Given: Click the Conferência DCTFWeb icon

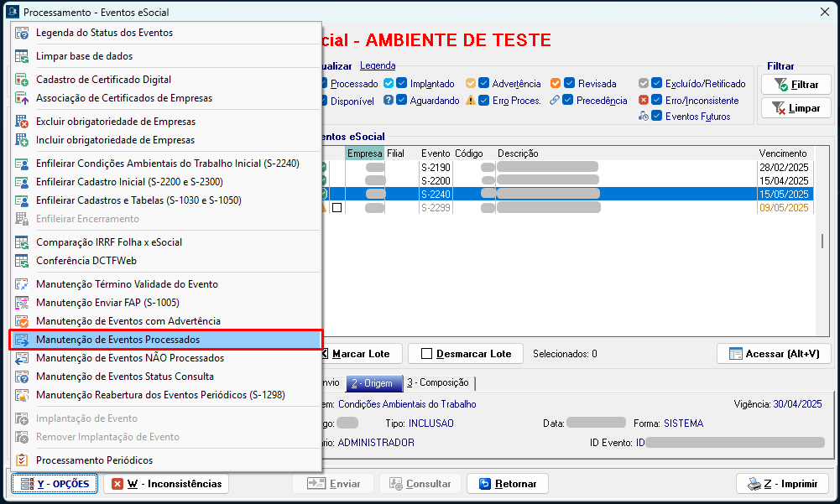Looking at the screenshot, I should pyautogui.click(x=22, y=261).
